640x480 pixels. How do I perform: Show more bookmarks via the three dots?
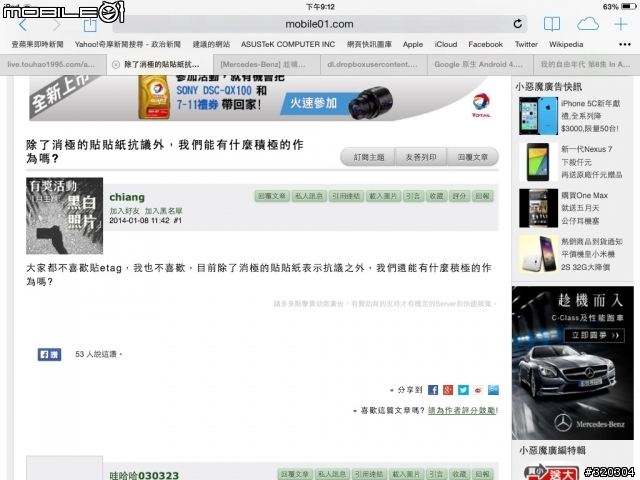click(x=624, y=44)
